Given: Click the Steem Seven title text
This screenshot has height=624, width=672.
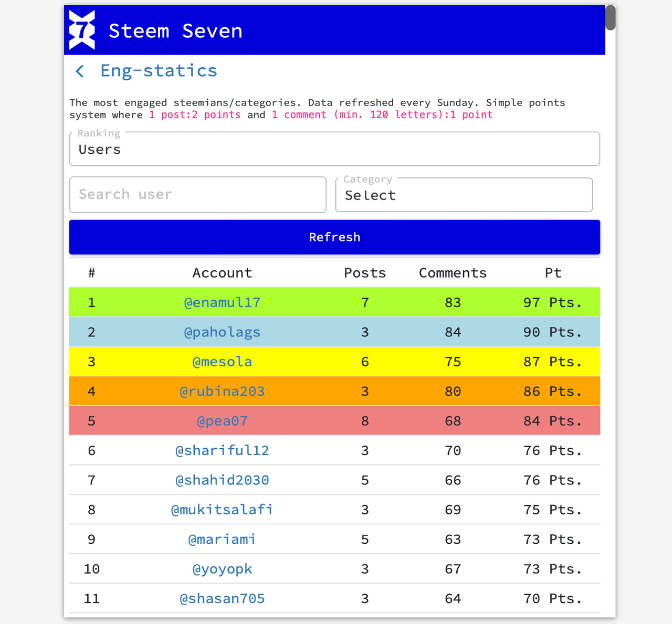Looking at the screenshot, I should 176,31.
